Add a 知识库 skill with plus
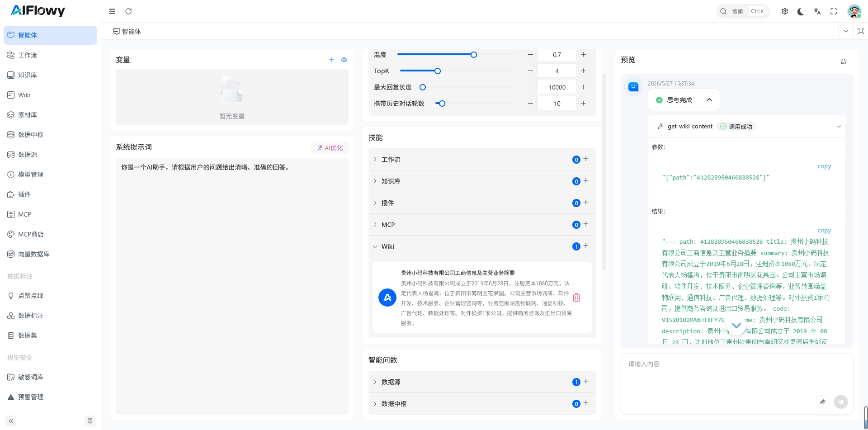Image resolution: width=868 pixels, height=430 pixels. (586, 180)
